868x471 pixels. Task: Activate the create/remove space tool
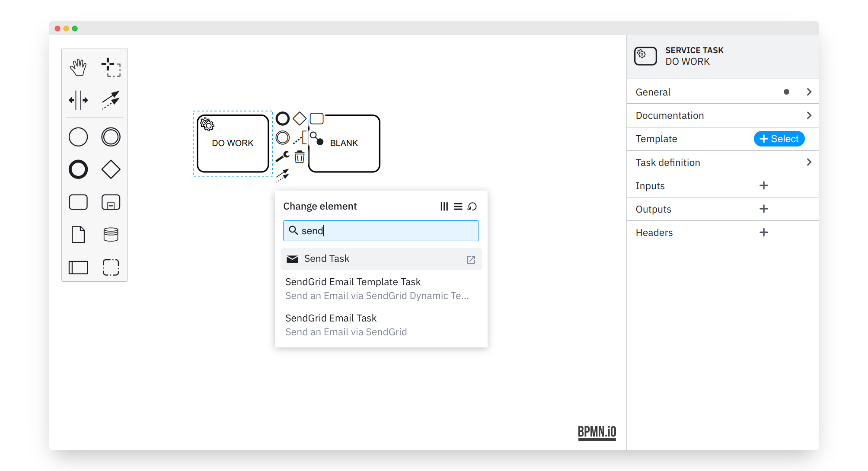tap(78, 100)
